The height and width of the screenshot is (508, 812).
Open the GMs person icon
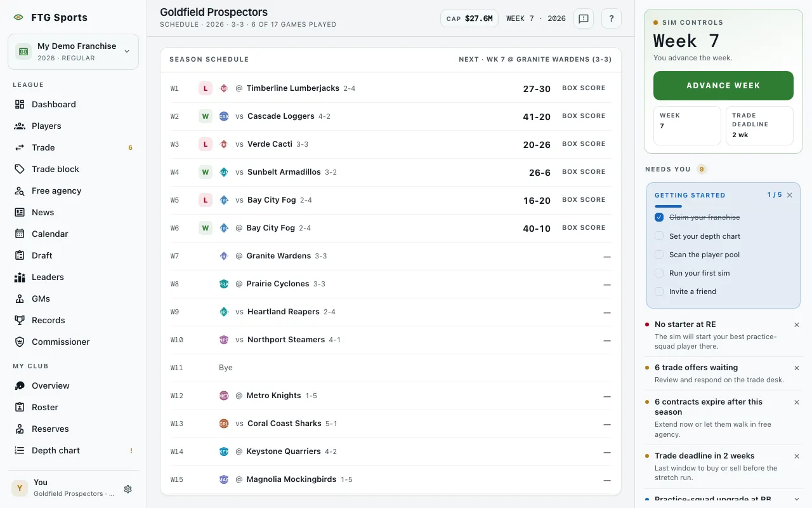pos(20,298)
